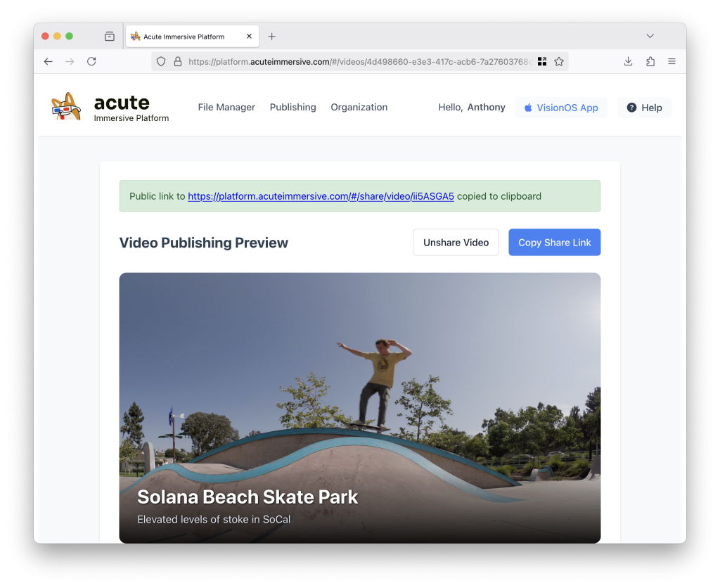720x588 pixels.
Task: Click the VisionOS App button
Action: 561,108
